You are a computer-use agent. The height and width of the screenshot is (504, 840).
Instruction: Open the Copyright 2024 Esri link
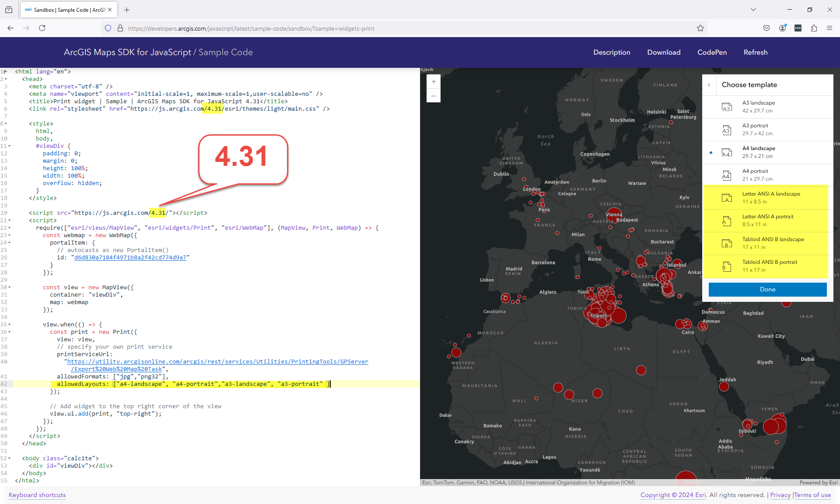[x=673, y=495]
